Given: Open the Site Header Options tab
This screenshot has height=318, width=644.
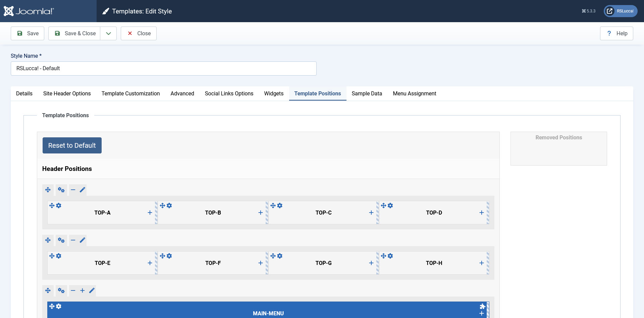Looking at the screenshot, I should point(67,93).
